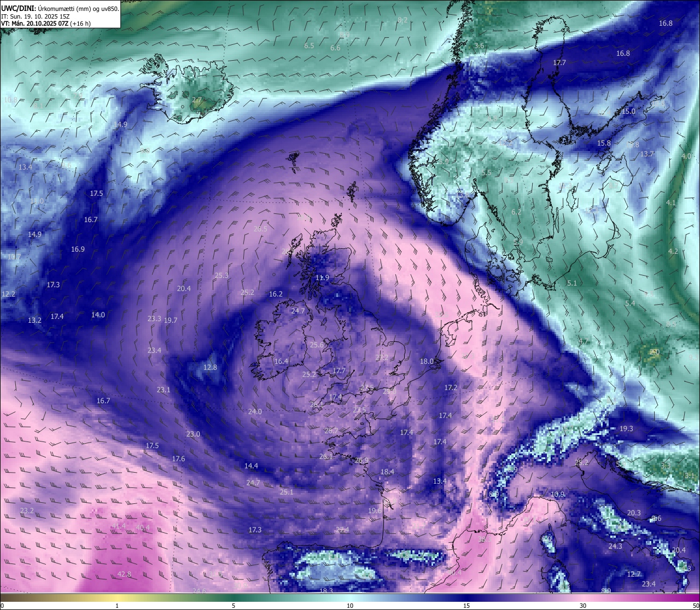Select the 13.7 map value

coord(647,154)
